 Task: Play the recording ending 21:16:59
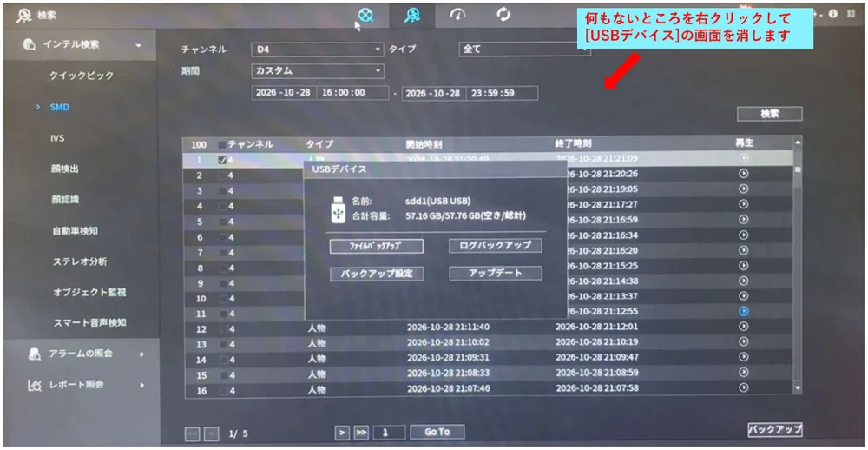click(x=744, y=220)
